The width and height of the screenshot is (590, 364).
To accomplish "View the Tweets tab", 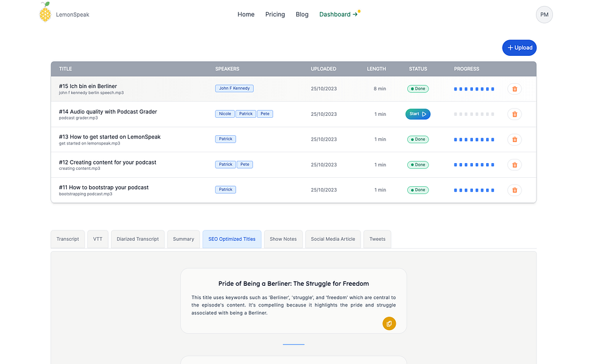I will 377,239.
